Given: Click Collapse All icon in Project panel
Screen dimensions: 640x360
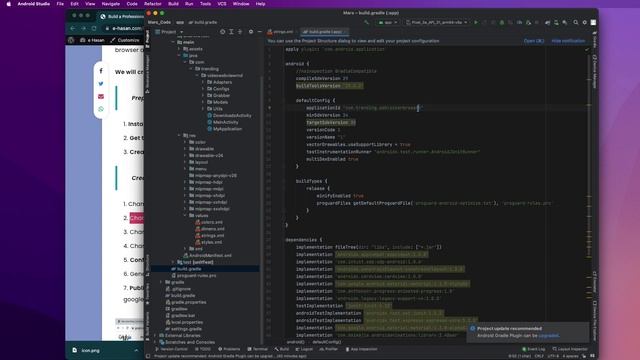Looking at the screenshot, I should (240, 32).
